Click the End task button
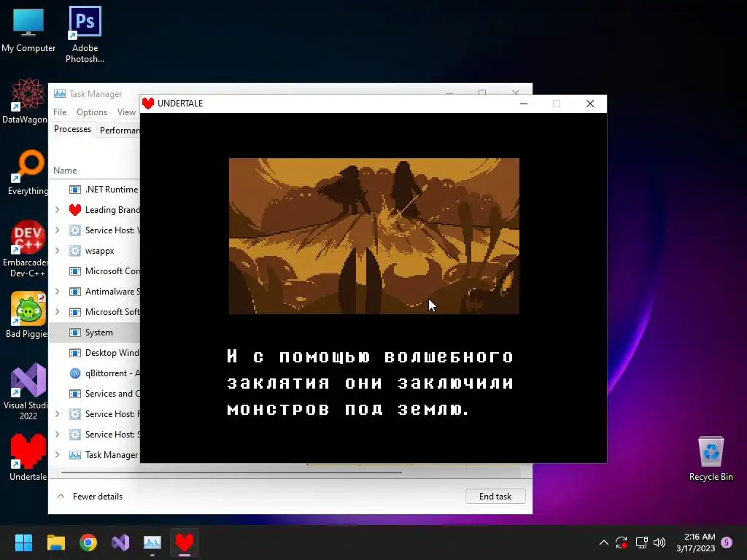 point(495,496)
